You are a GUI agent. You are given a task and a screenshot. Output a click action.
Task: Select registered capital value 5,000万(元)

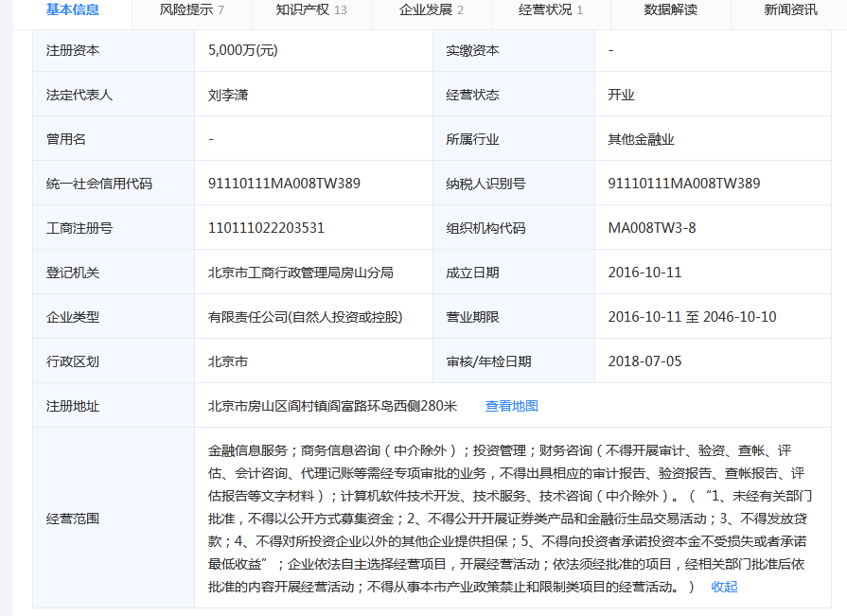243,50
